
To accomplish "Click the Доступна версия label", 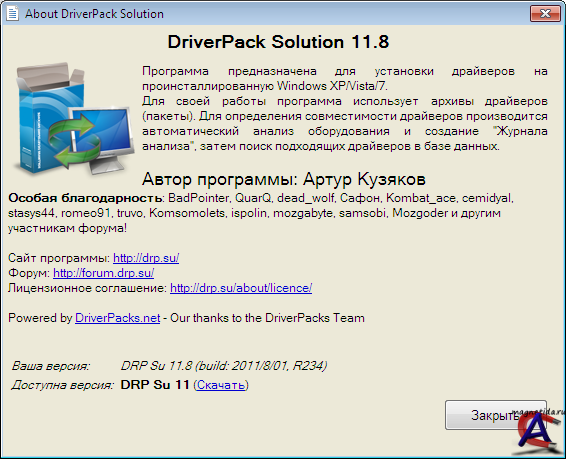I will 62,385.
